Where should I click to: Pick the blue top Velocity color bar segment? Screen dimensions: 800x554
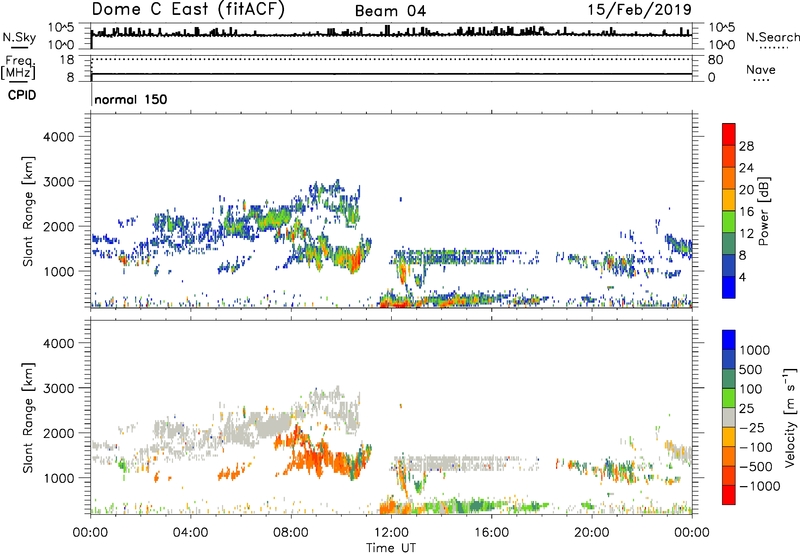click(729, 340)
